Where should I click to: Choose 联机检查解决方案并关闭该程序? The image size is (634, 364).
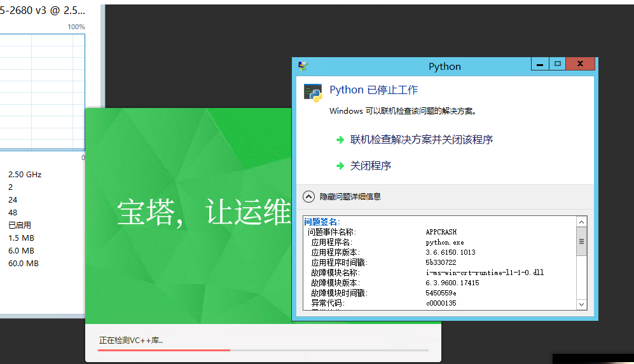[422, 140]
